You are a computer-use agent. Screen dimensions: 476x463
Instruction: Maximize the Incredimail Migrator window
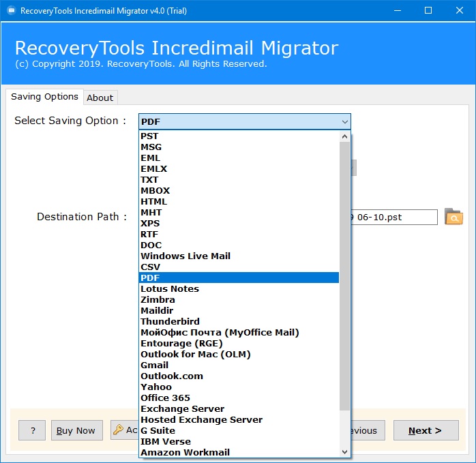pyautogui.click(x=428, y=11)
